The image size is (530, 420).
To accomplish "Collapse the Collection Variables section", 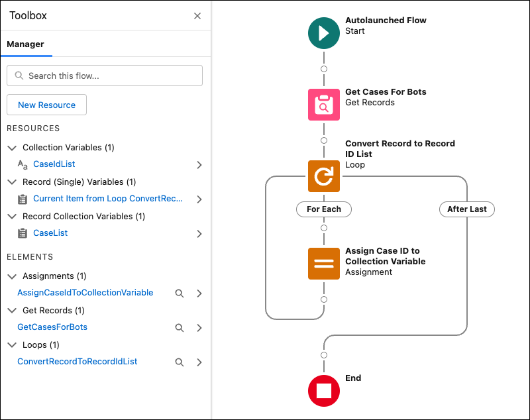I will 11,147.
